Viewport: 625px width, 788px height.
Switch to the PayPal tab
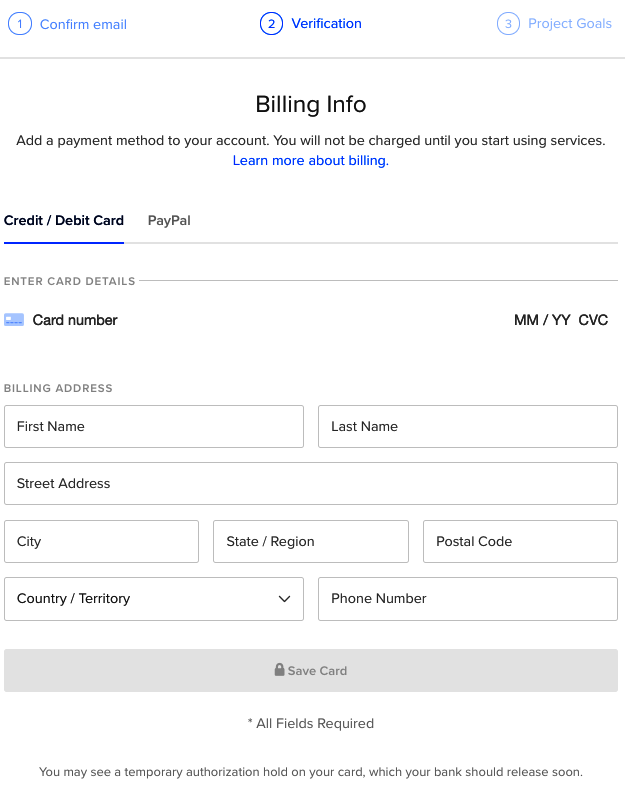pyautogui.click(x=169, y=220)
